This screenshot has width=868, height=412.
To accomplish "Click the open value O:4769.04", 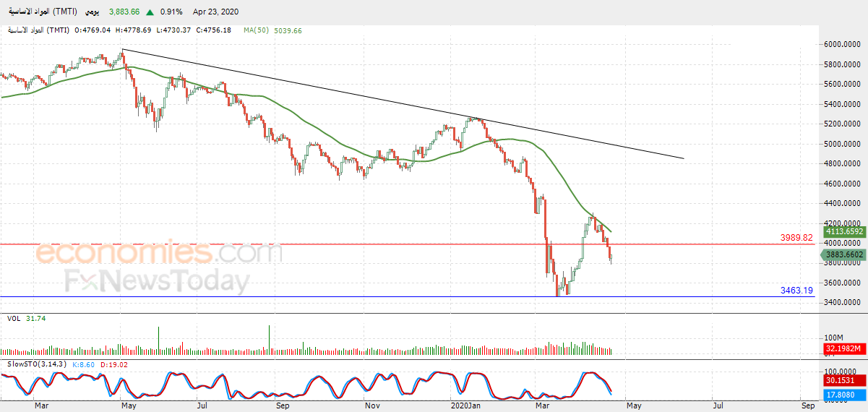I will pyautogui.click(x=91, y=30).
